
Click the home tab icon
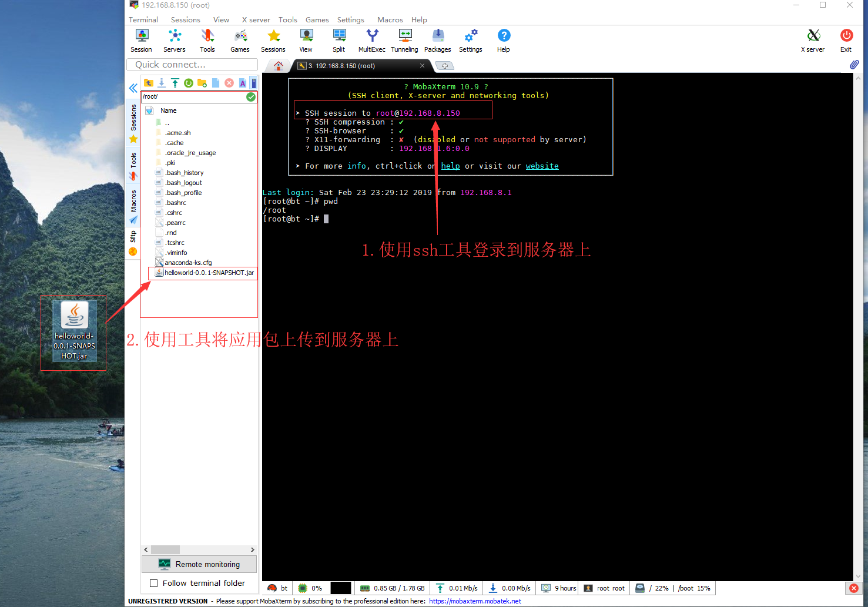point(279,65)
